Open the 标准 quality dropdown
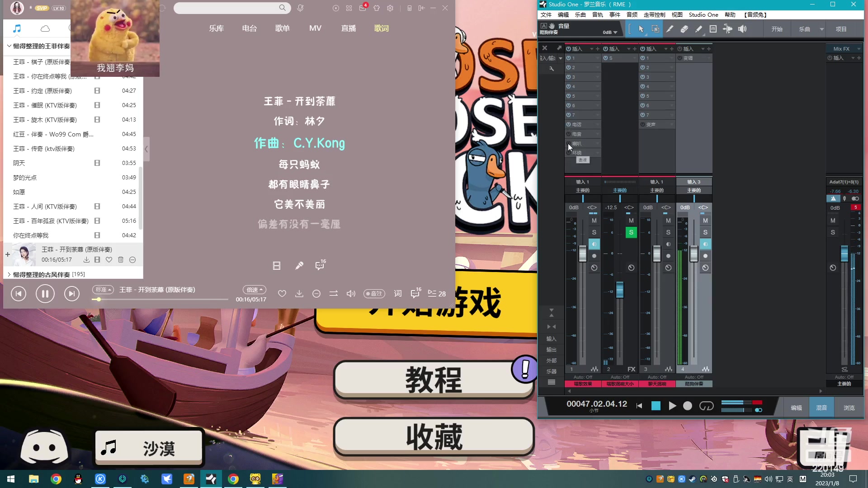This screenshot has width=868, height=488. [x=103, y=290]
